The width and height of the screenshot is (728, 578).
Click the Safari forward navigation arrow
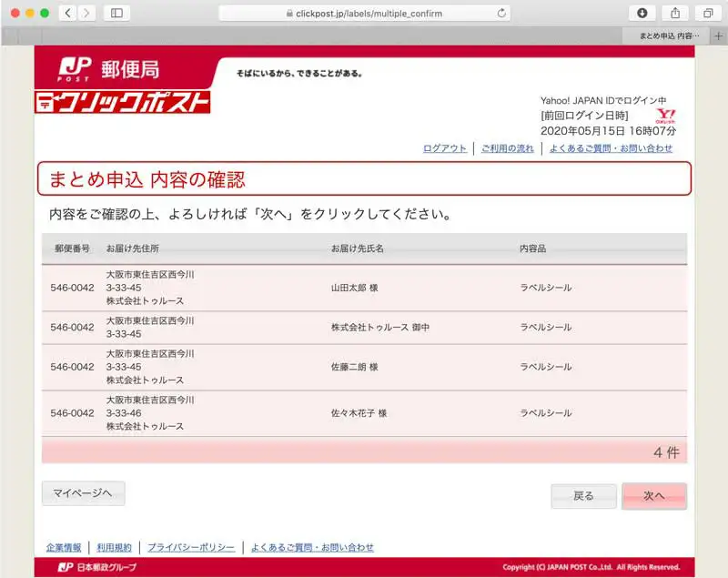click(86, 13)
